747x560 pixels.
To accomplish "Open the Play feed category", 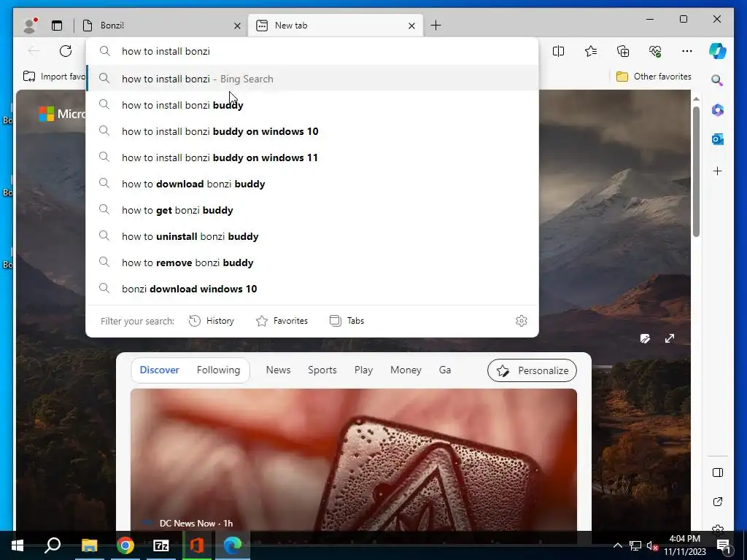I will [x=363, y=370].
